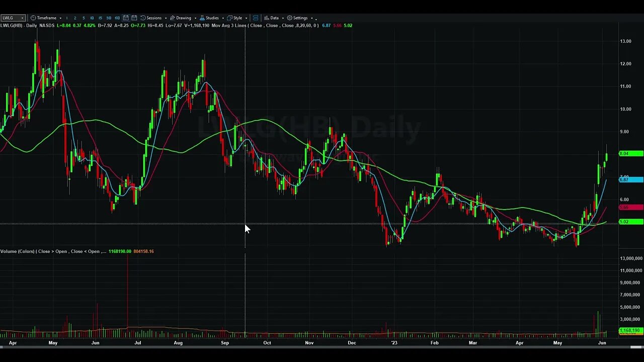Expand the Style dropdown arrow

(x=246, y=18)
